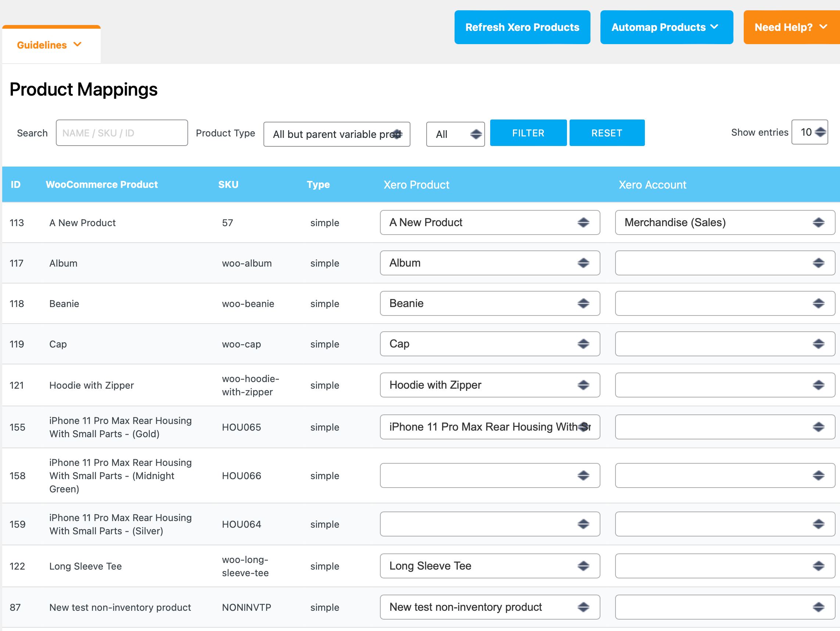840x631 pixels.
Task: Open Xero Product dropdown showing Hoodie with Zipper
Action: [x=490, y=385]
